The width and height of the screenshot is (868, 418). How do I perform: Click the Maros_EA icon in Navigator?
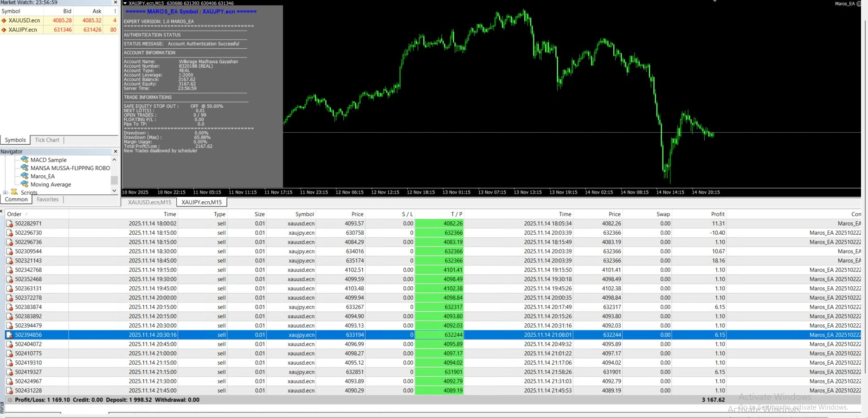[x=25, y=176]
